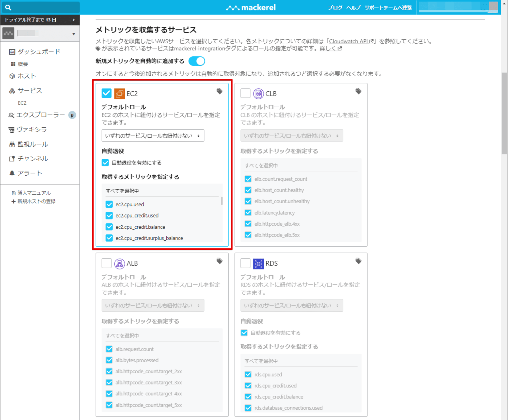
Task: Click the monitor rules binoculars icon
Action: tap(12, 144)
